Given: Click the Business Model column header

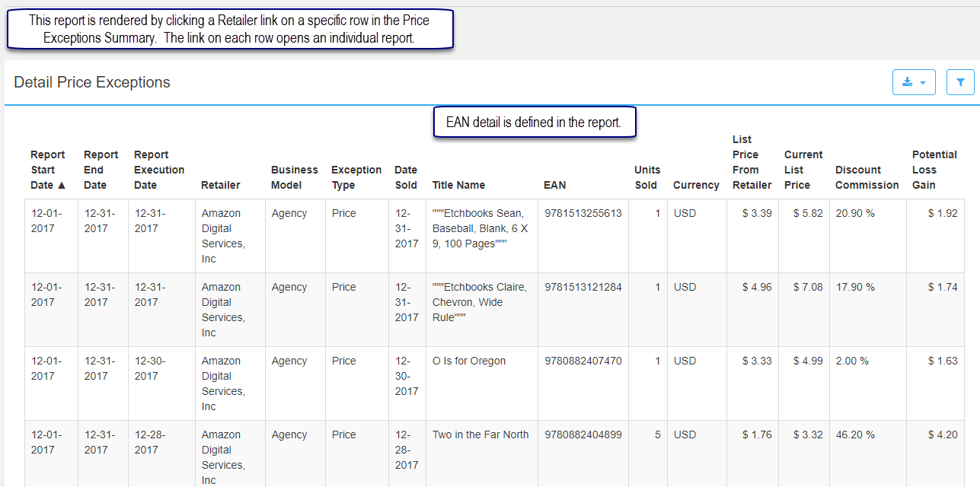Looking at the screenshot, I should (295, 177).
